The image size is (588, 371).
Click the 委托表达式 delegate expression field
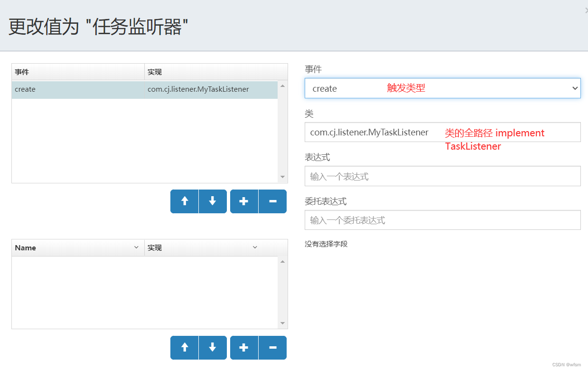tap(442, 220)
